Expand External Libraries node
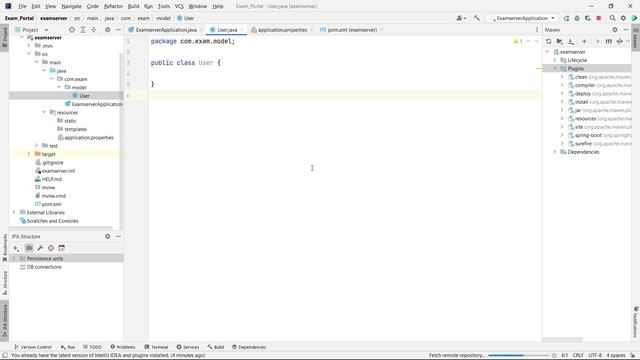Image resolution: width=640 pixels, height=360 pixels. click(x=14, y=213)
